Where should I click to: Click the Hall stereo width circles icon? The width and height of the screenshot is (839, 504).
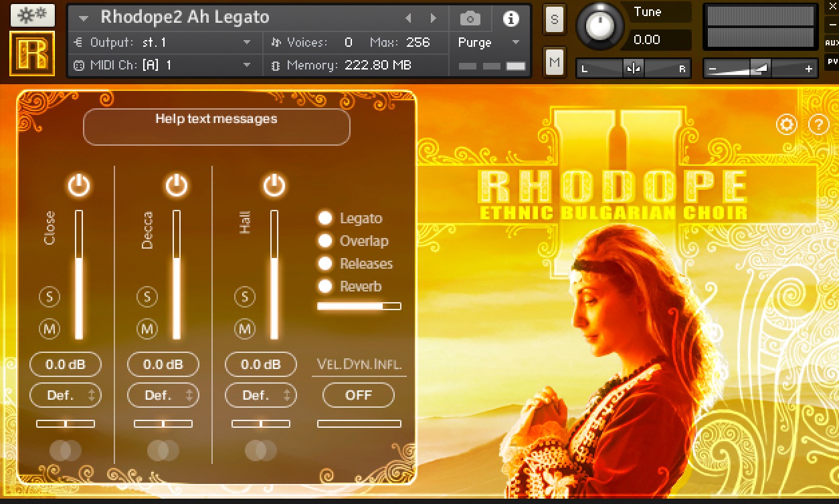coord(260,451)
